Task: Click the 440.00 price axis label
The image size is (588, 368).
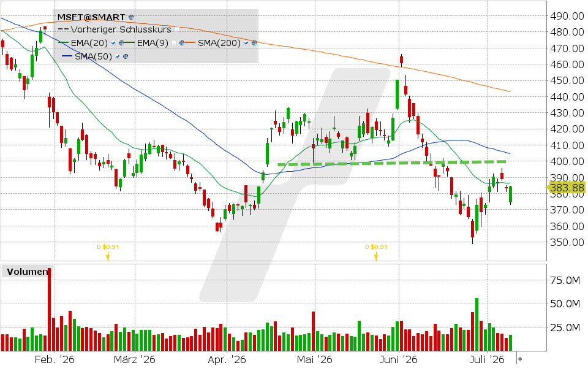Action: tap(567, 97)
